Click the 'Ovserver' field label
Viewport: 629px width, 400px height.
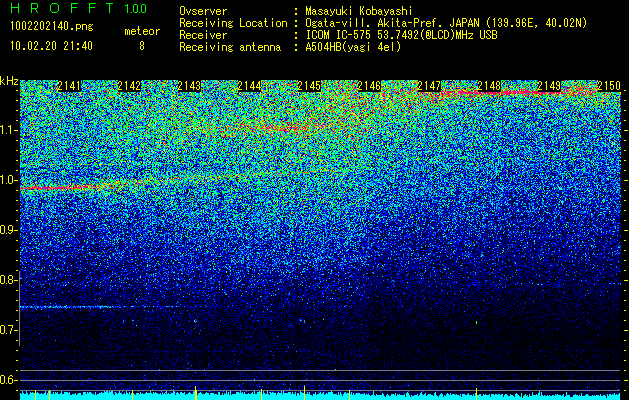203,12
